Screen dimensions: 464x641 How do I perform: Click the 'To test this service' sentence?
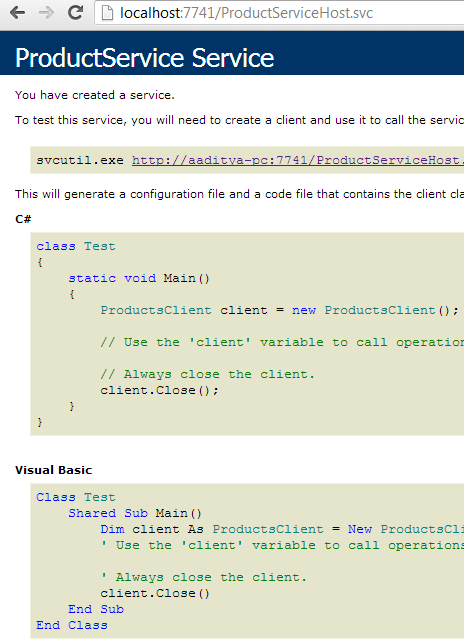click(x=240, y=120)
